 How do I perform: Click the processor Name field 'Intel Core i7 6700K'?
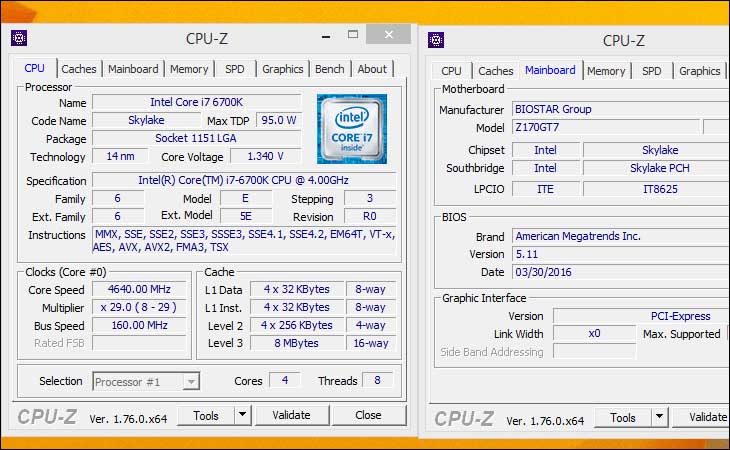pos(196,102)
